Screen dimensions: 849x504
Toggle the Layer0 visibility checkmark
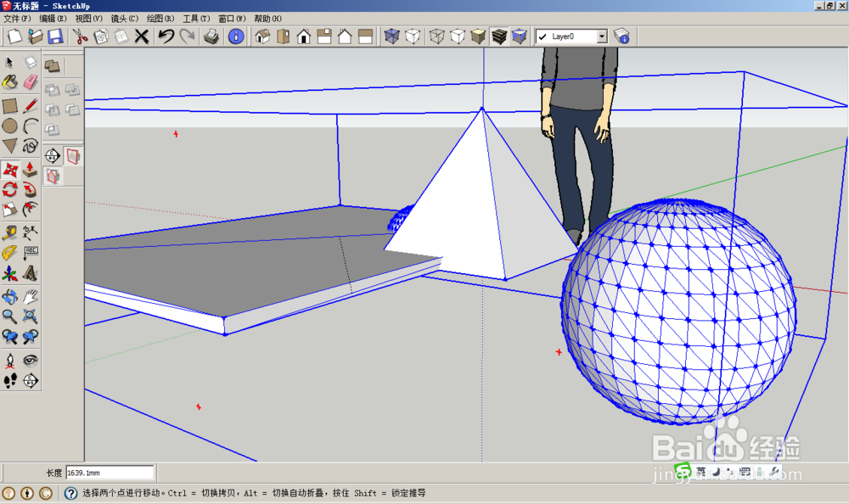[541, 36]
